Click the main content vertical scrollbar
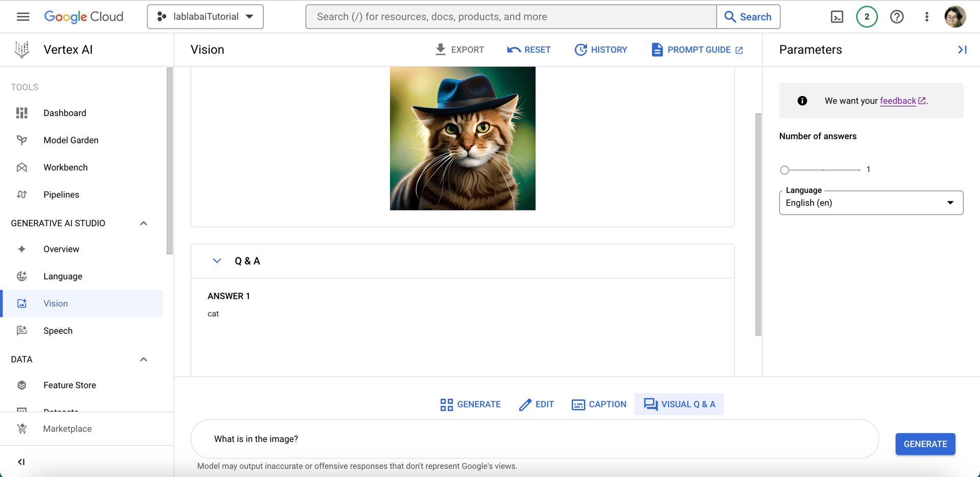 [758, 224]
